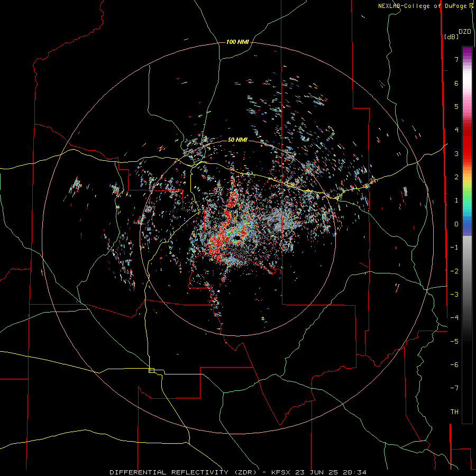The height and width of the screenshot is (476, 476).
Task: Click the 5 value on the color scale
Action: [456, 106]
